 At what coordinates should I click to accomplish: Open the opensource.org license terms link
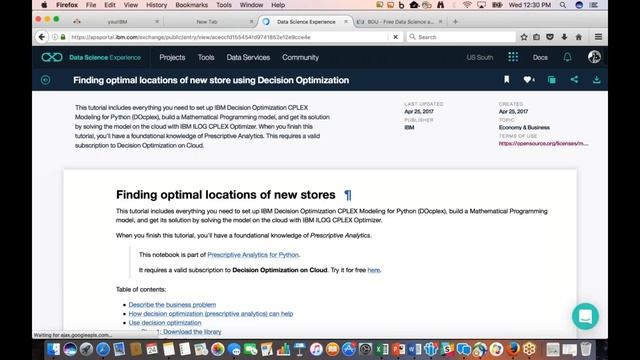[x=543, y=143]
